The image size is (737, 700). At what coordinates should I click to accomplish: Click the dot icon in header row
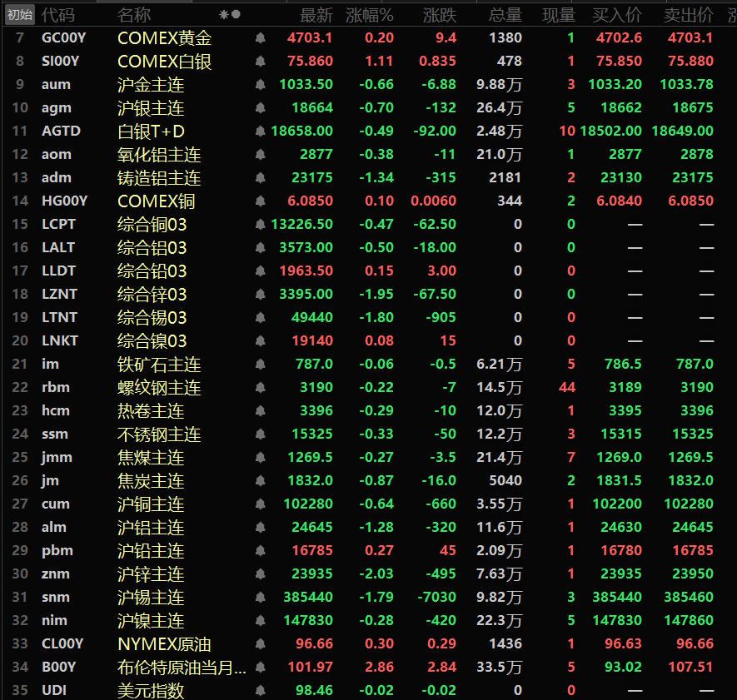pyautogui.click(x=236, y=14)
